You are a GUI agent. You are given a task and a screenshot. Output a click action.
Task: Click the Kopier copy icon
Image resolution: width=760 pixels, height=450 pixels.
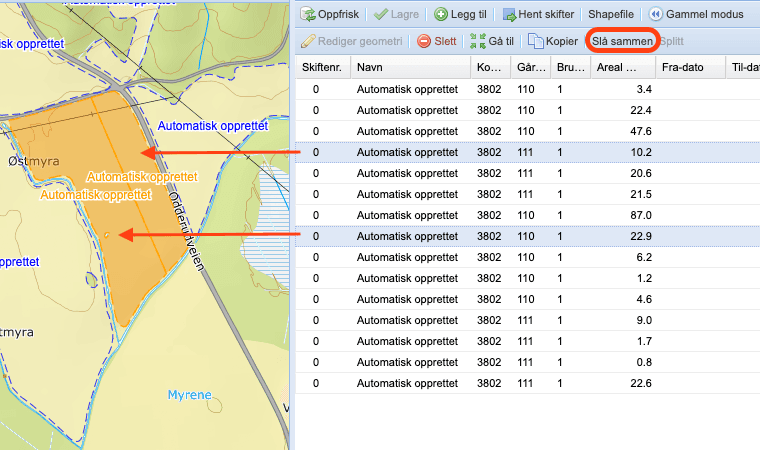pyautogui.click(x=536, y=41)
